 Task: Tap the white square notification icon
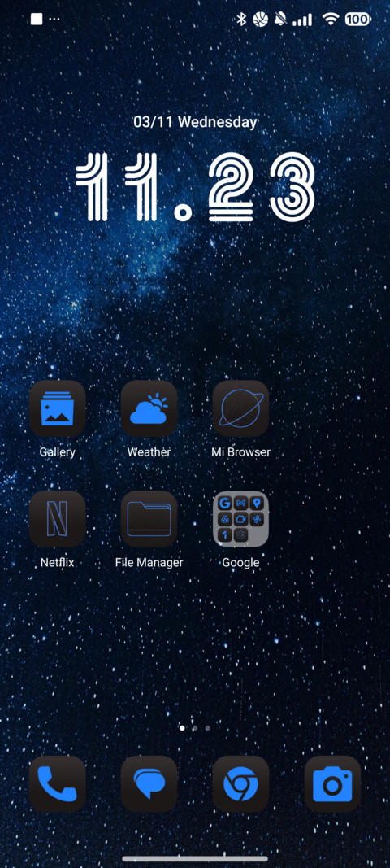click(37, 20)
